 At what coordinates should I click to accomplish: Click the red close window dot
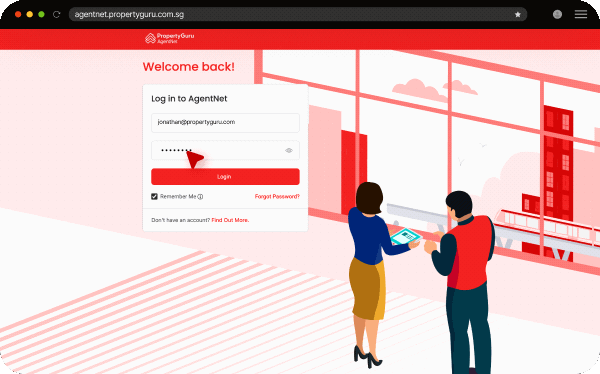coord(18,15)
